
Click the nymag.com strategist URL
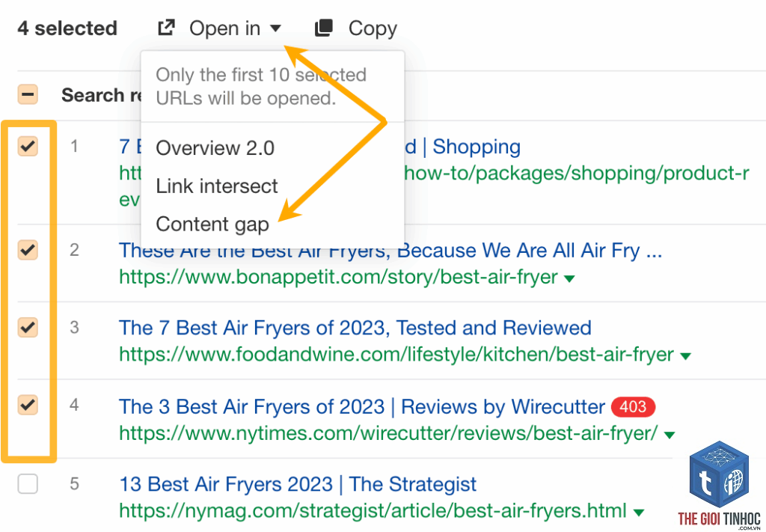pos(373,511)
